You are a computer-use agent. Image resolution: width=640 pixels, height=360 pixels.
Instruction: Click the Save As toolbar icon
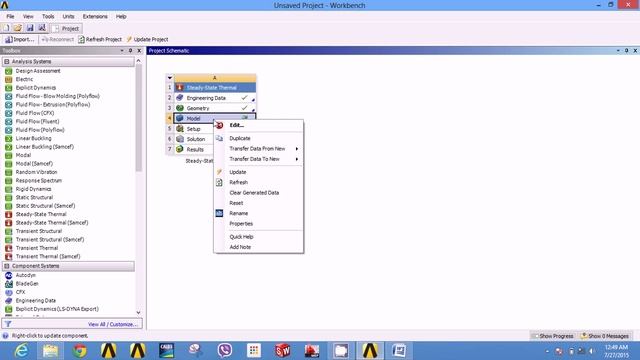pyautogui.click(x=42, y=28)
